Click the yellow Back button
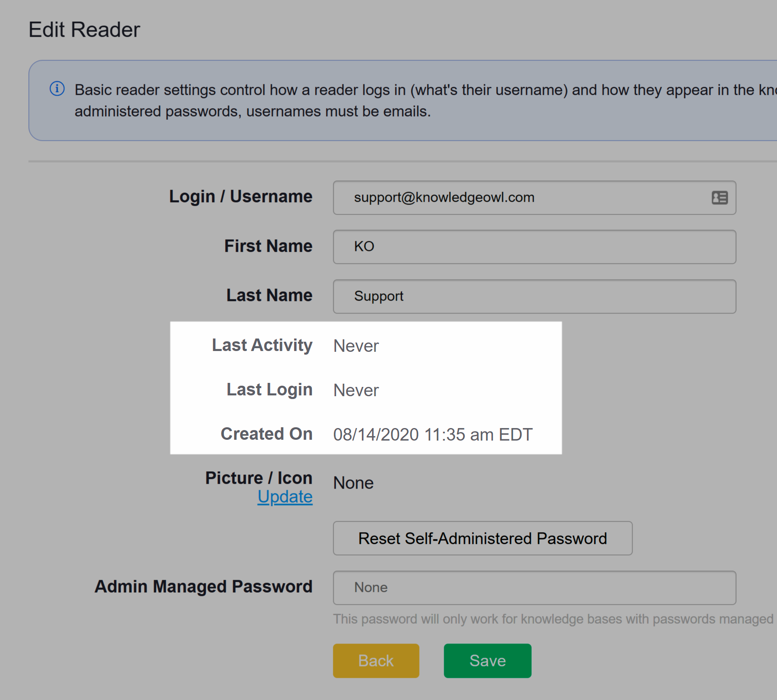The width and height of the screenshot is (777, 700). pos(376,660)
